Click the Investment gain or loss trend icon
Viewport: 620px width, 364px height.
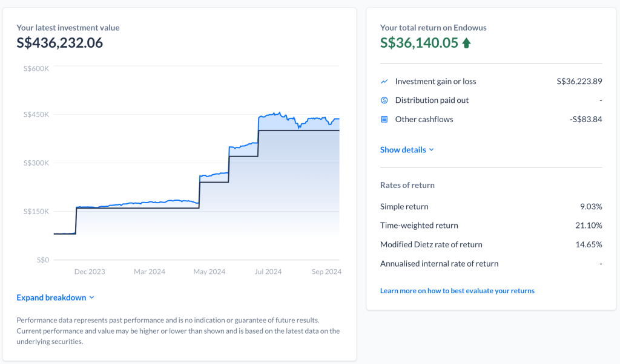pyautogui.click(x=384, y=82)
